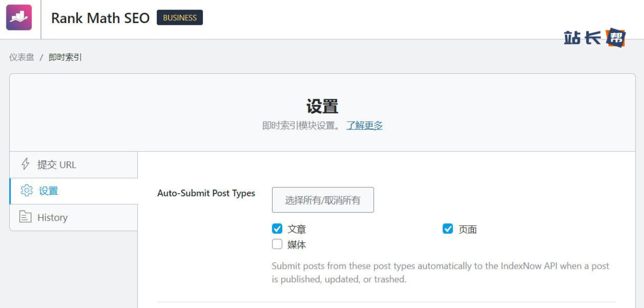The height and width of the screenshot is (308, 644).
Task: Go to 仪表盘 via the breadcrumb
Action: [x=21, y=57]
